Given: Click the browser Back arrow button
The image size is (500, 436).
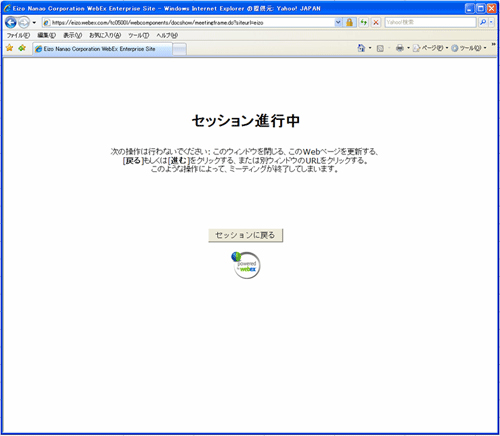Looking at the screenshot, I should pyautogui.click(x=11, y=22).
